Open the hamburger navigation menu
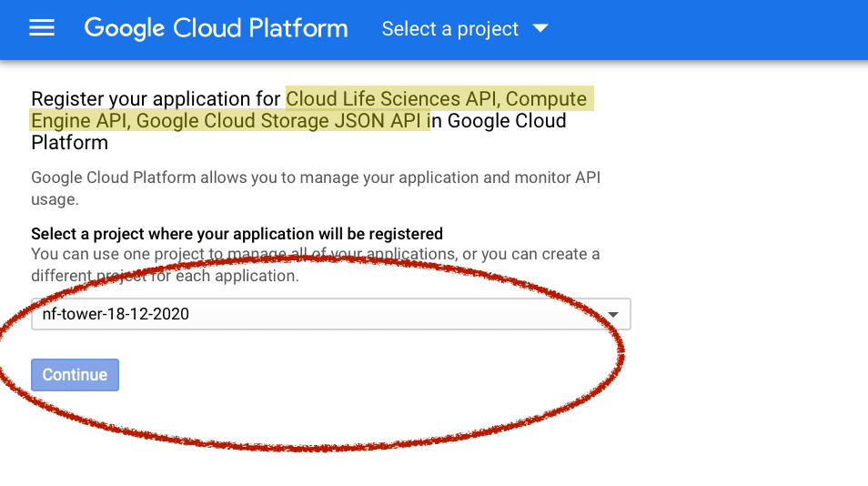Screen dimensions: 868x486 tap(42, 28)
